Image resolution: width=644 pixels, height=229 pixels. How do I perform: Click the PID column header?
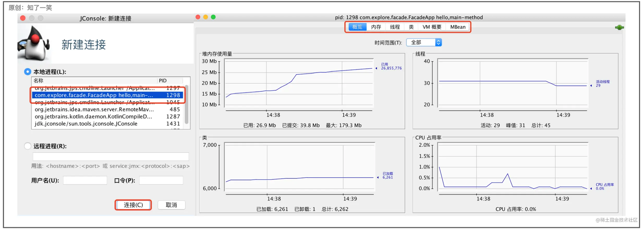point(170,81)
